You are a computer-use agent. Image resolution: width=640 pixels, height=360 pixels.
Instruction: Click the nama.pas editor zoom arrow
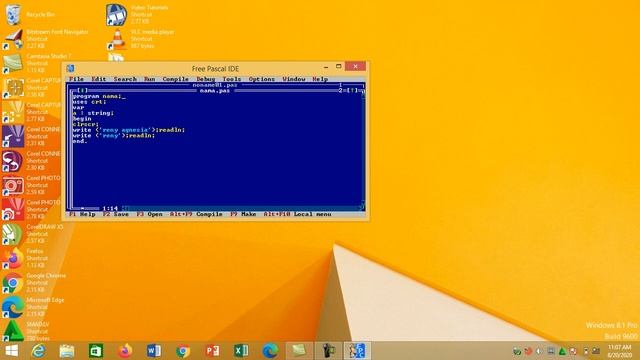point(353,91)
